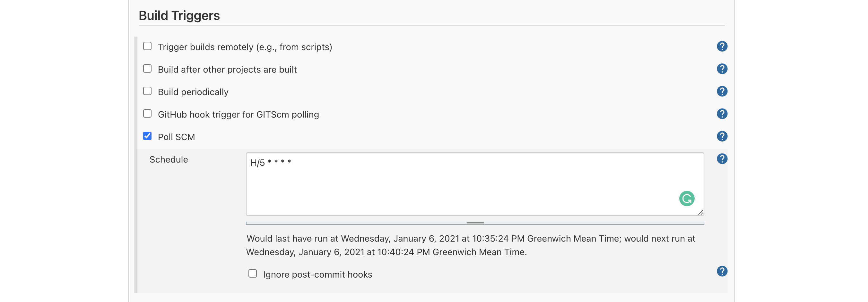Open help for Build after other projects
868x302 pixels.
click(x=722, y=69)
